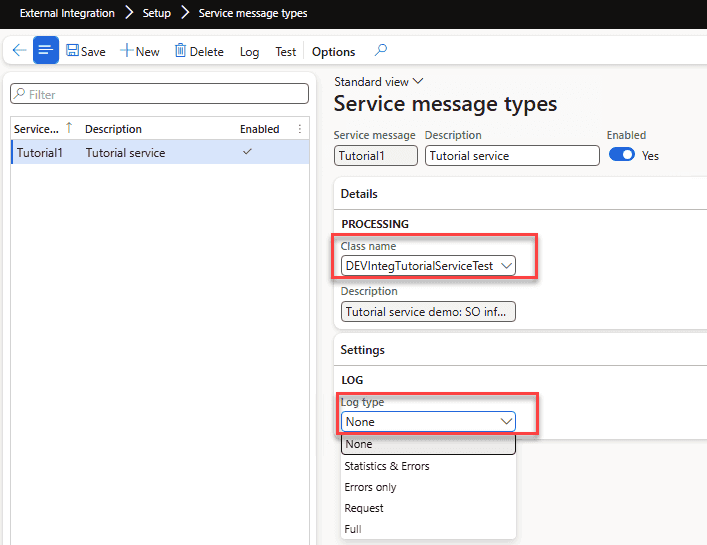
Task: Click the Enabled checkmark for Tutorial1 row
Action: tap(247, 152)
